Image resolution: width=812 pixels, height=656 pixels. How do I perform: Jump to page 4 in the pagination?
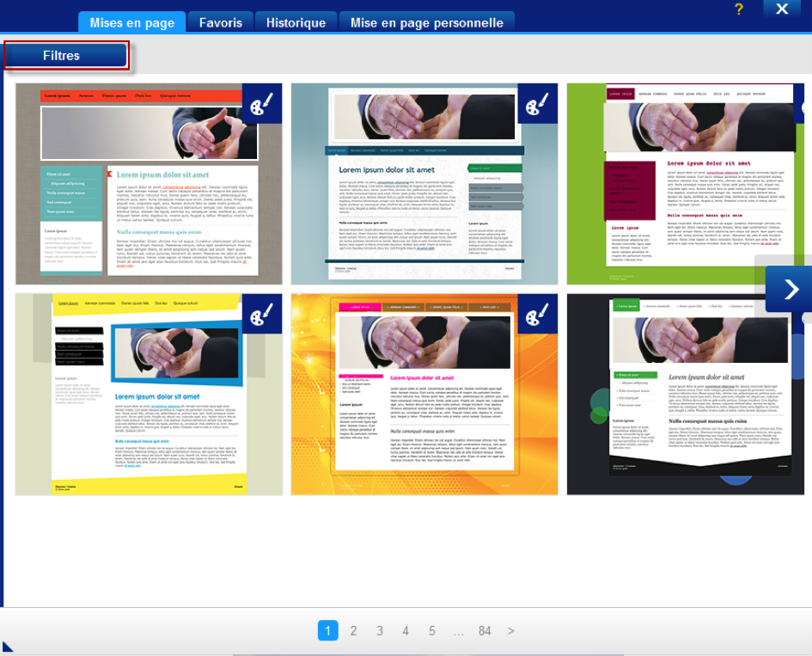(406, 630)
